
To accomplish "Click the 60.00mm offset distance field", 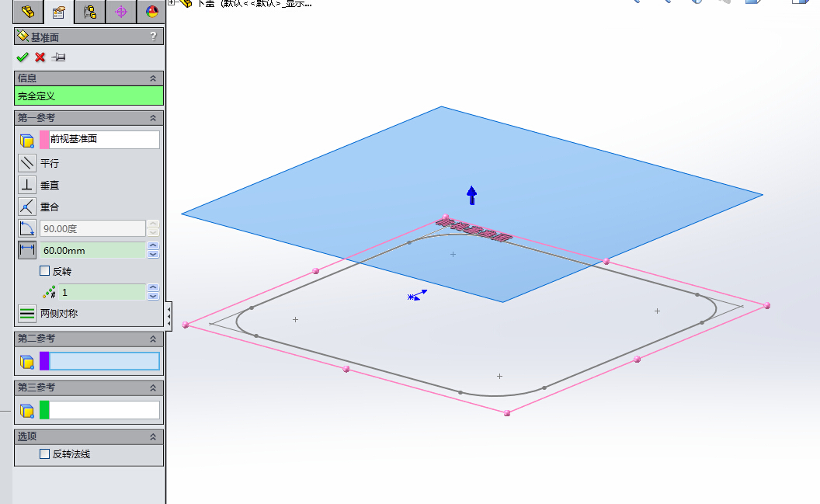I will pyautogui.click(x=92, y=250).
